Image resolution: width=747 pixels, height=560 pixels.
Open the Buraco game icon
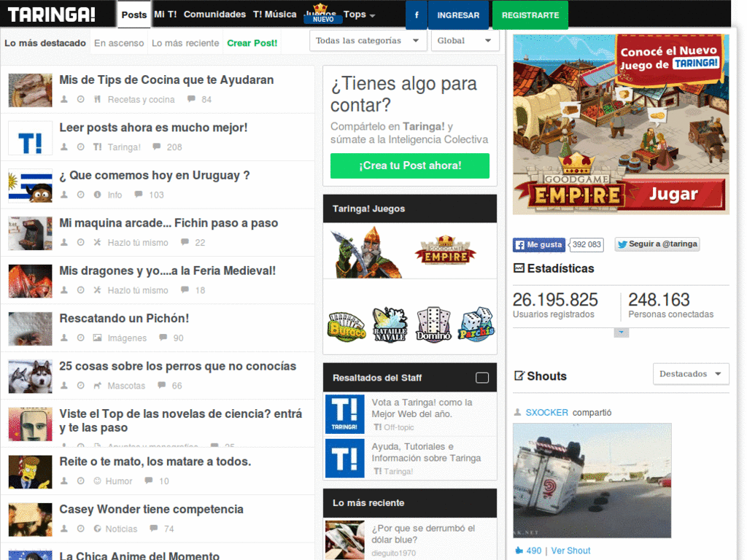pos(347,325)
